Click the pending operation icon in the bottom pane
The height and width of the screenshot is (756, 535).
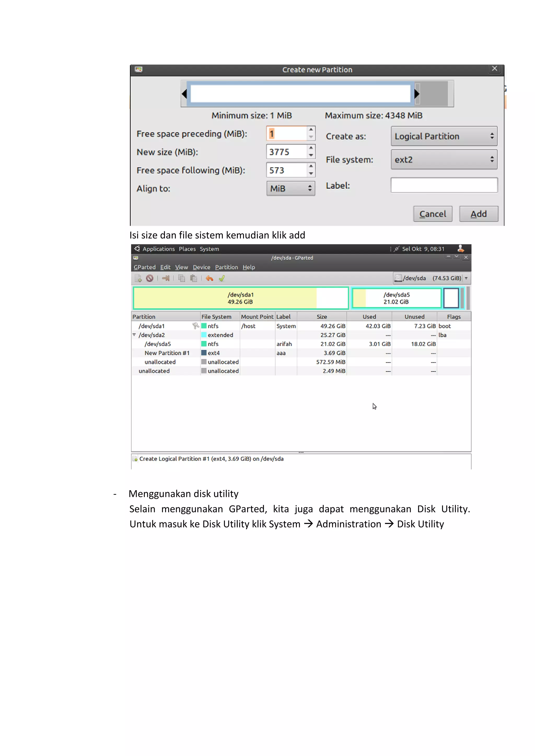(x=135, y=459)
